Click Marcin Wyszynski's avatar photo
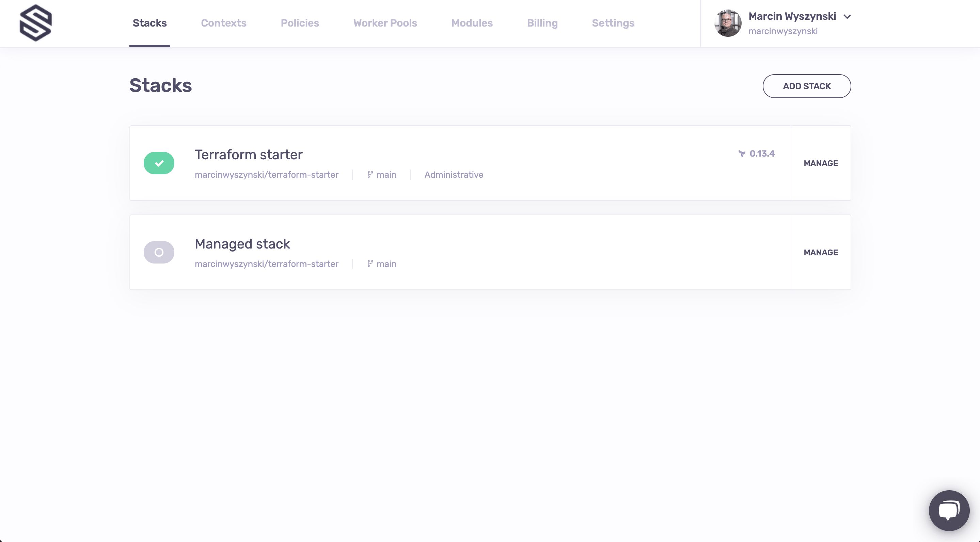 [x=727, y=23]
